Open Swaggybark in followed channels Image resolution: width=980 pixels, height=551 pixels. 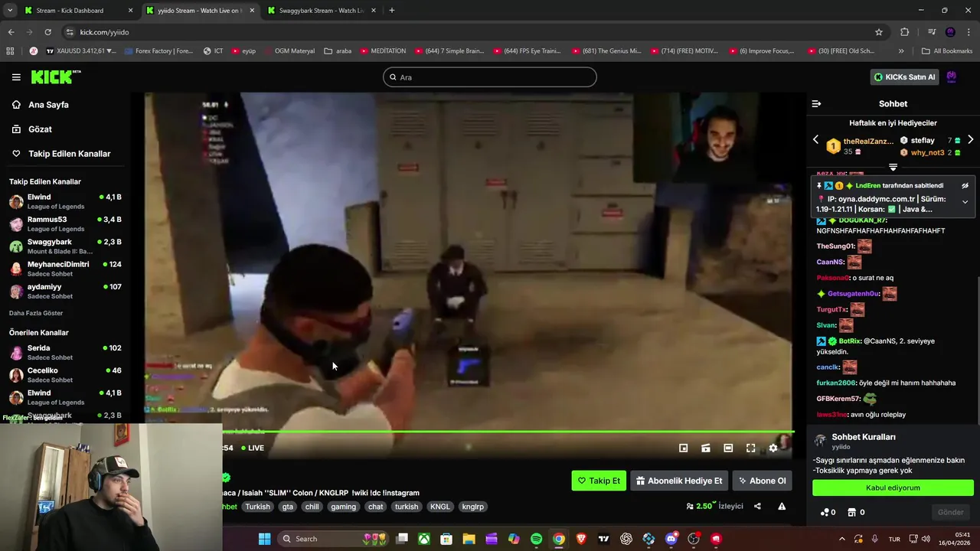point(65,246)
